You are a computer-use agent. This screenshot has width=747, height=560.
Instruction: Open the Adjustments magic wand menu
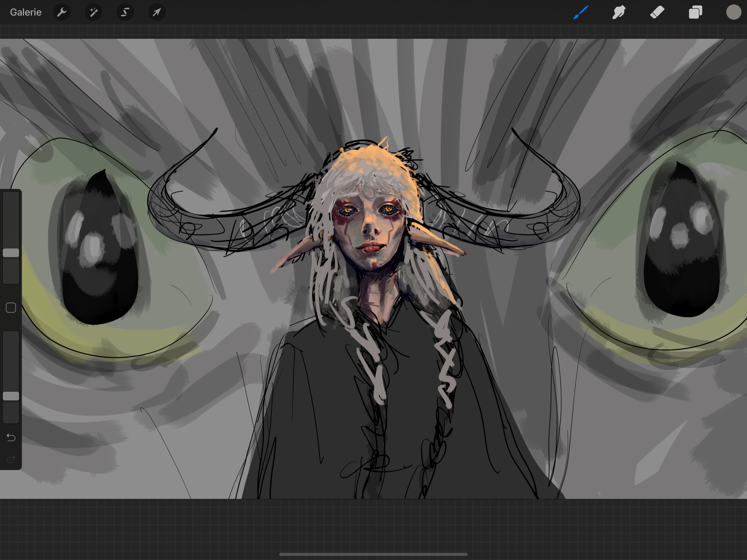coord(93,13)
